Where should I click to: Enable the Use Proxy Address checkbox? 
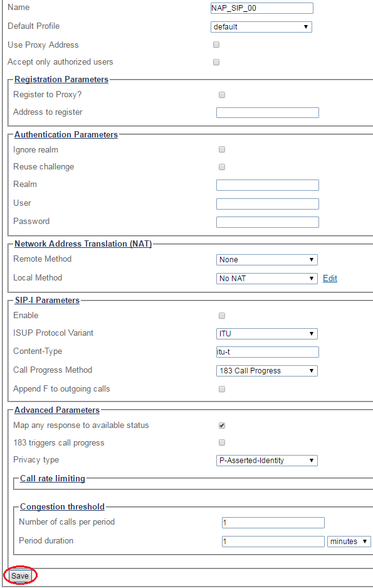pos(216,45)
